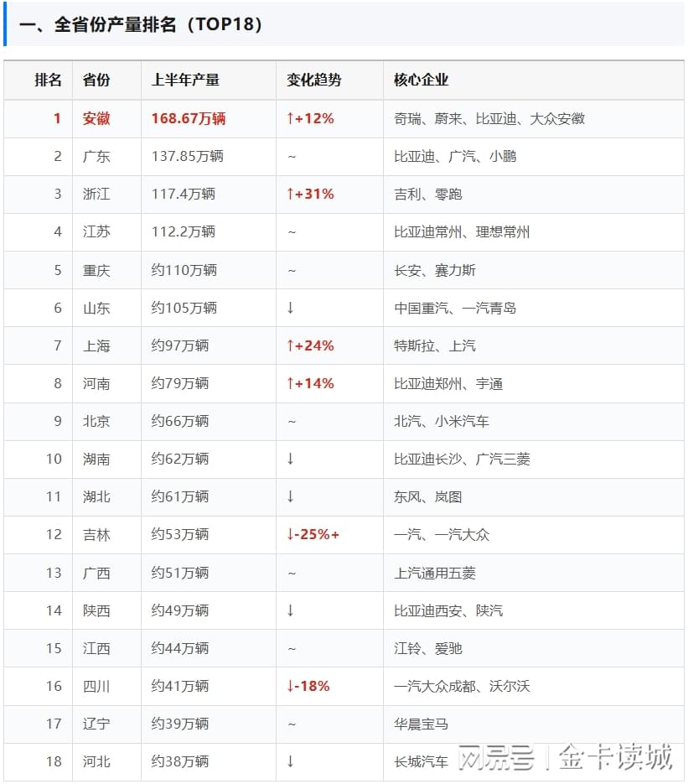Select the 江苏 province cell
Screen dimensions: 688x784
point(96,232)
